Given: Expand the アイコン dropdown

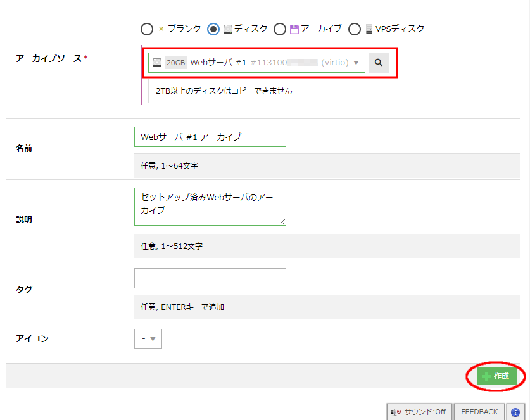Looking at the screenshot, I should point(148,339).
